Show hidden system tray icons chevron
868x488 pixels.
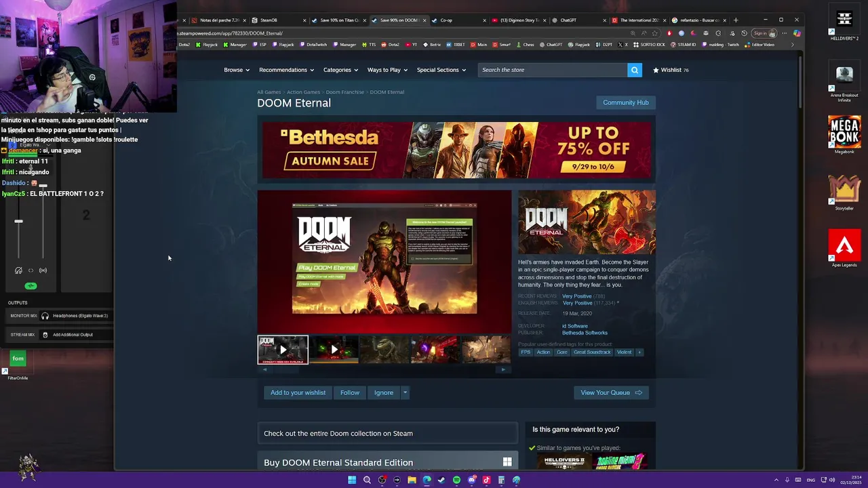point(776,480)
